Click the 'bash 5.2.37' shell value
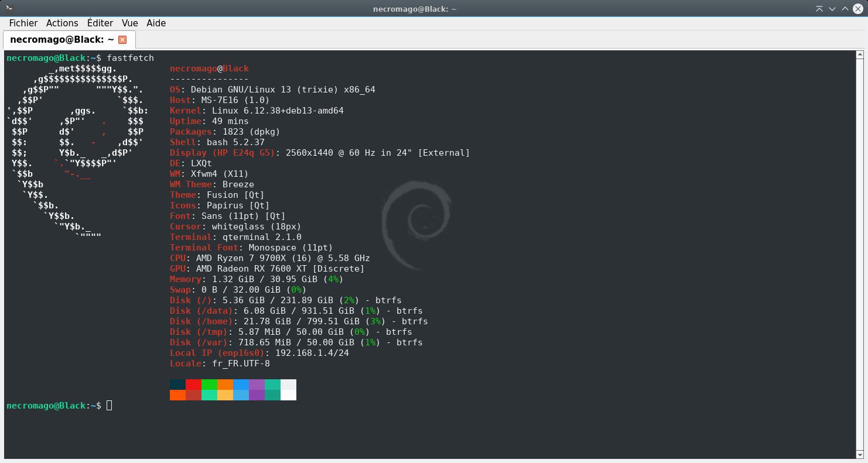The height and width of the screenshot is (463, 868). (x=235, y=142)
